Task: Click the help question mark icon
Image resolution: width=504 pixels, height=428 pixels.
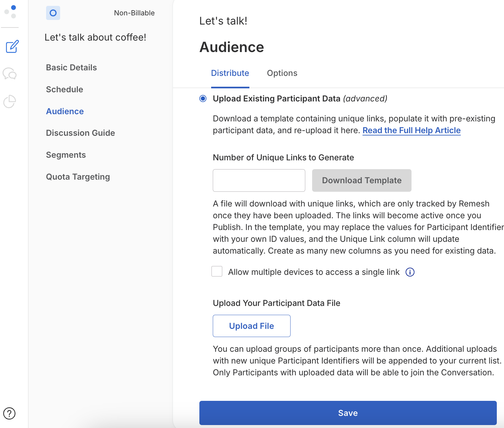Action: [x=9, y=413]
